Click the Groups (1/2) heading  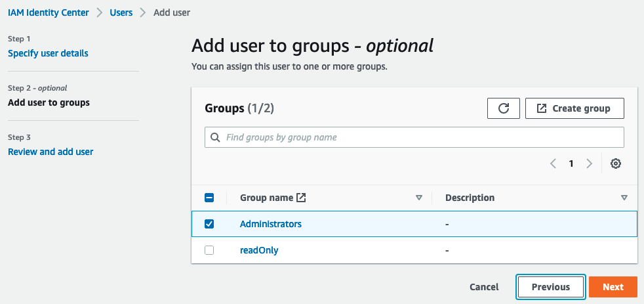click(x=239, y=108)
